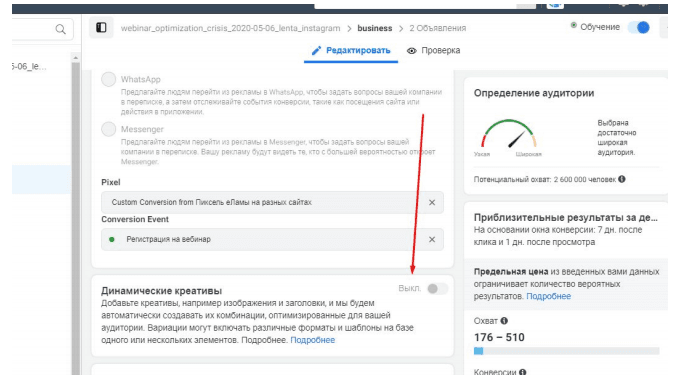Click info icon next to Конверсии
The image size is (686, 378).
(522, 372)
